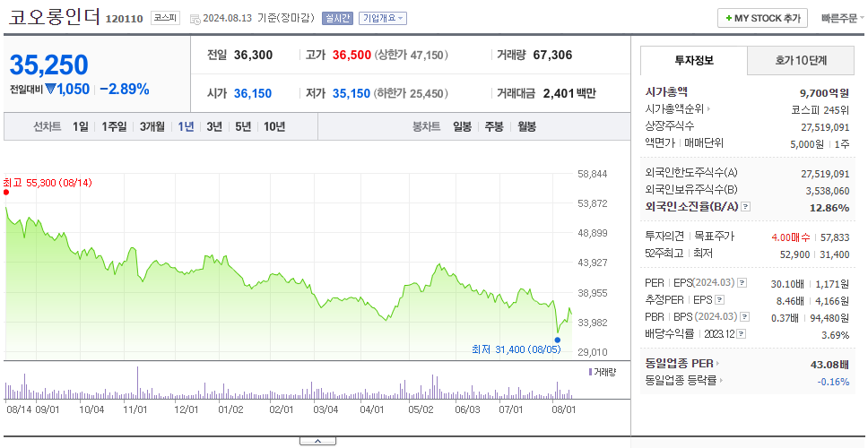Click the 코스피 market badge
The height and width of the screenshot is (448, 868).
click(x=166, y=18)
